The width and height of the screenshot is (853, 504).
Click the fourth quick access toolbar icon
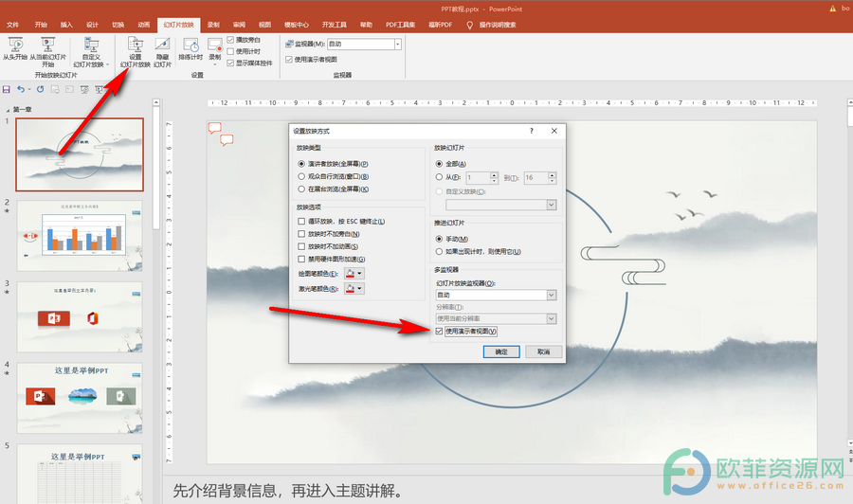[55, 89]
